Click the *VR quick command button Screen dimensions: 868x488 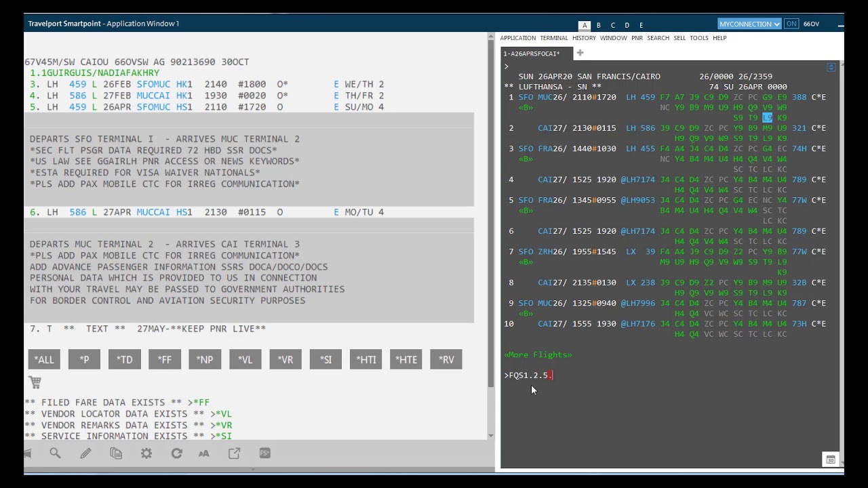tap(285, 359)
